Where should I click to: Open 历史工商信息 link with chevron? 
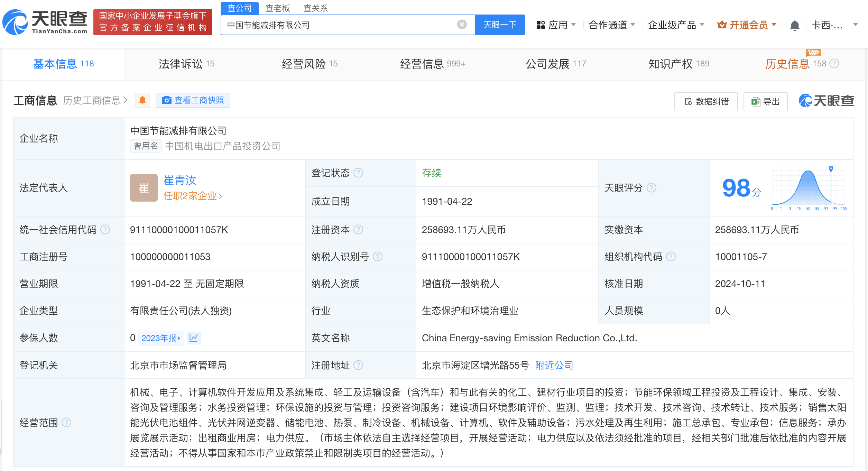(95, 100)
